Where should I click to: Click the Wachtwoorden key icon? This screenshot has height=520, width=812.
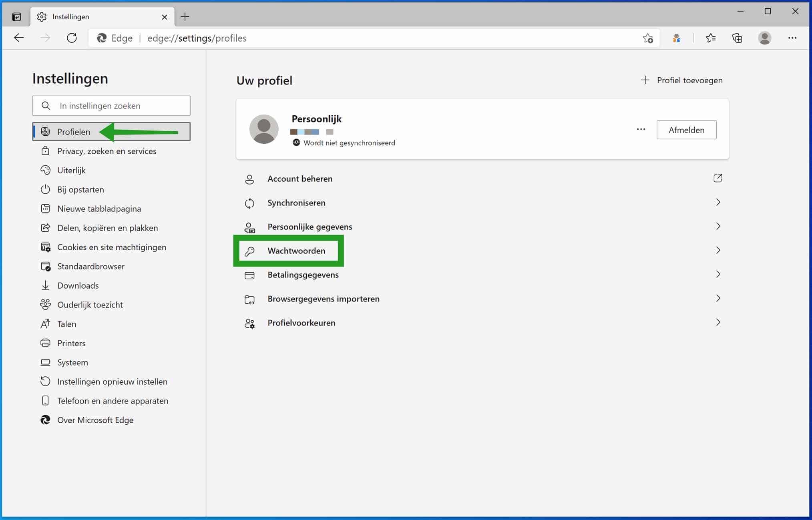249,250
